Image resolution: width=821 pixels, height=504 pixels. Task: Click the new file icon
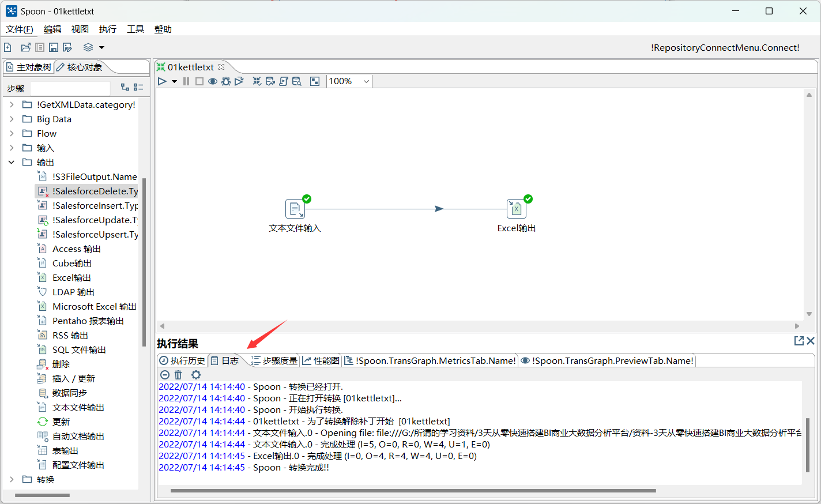[x=8, y=47]
